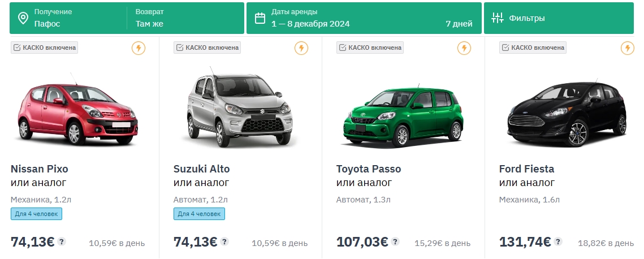Click the question mark beside Nissan Pixo price
This screenshot has width=644, height=259.
[x=62, y=241]
